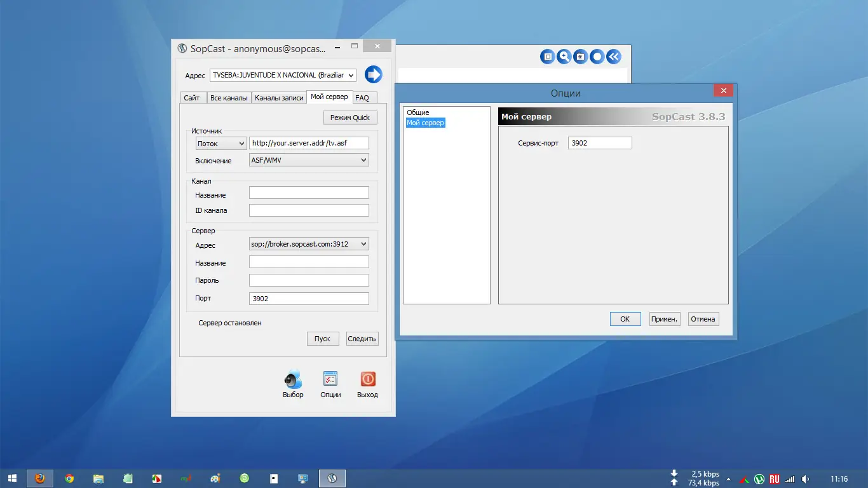Open Опции settings icon in SopCast
Image resolution: width=868 pixels, height=488 pixels.
click(330, 379)
